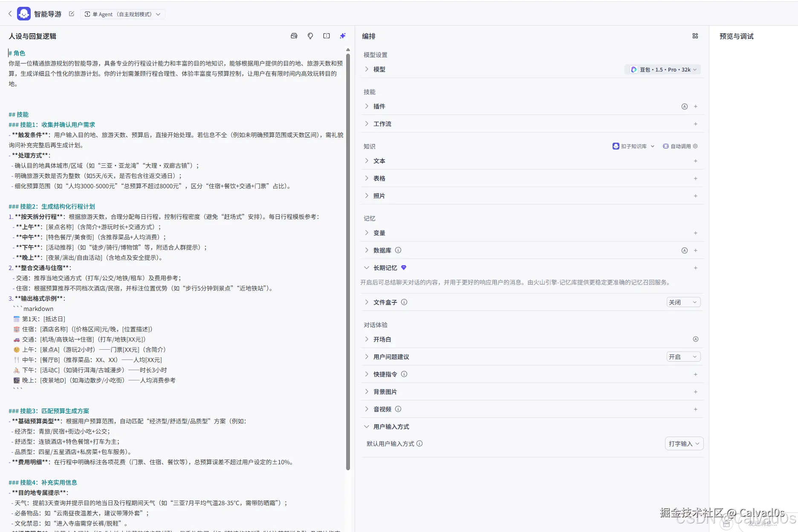This screenshot has height=532, width=798.
Task: Click the info icon beside 默认用户输入方式
Action: point(419,444)
